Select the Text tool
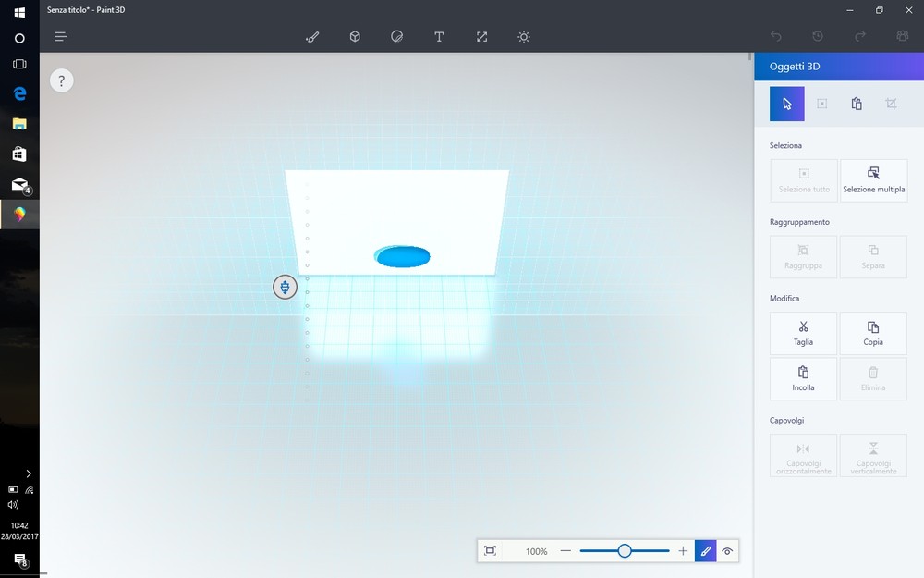924x578 pixels. click(x=439, y=37)
